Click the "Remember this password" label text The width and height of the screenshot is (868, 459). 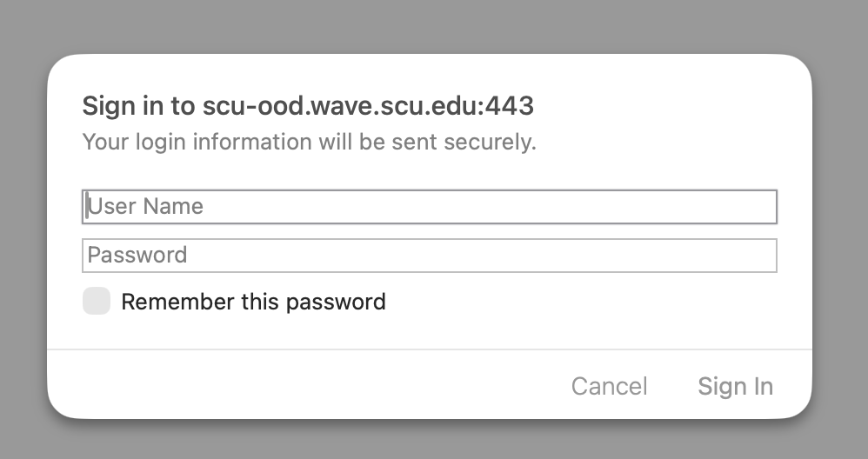[x=253, y=302]
